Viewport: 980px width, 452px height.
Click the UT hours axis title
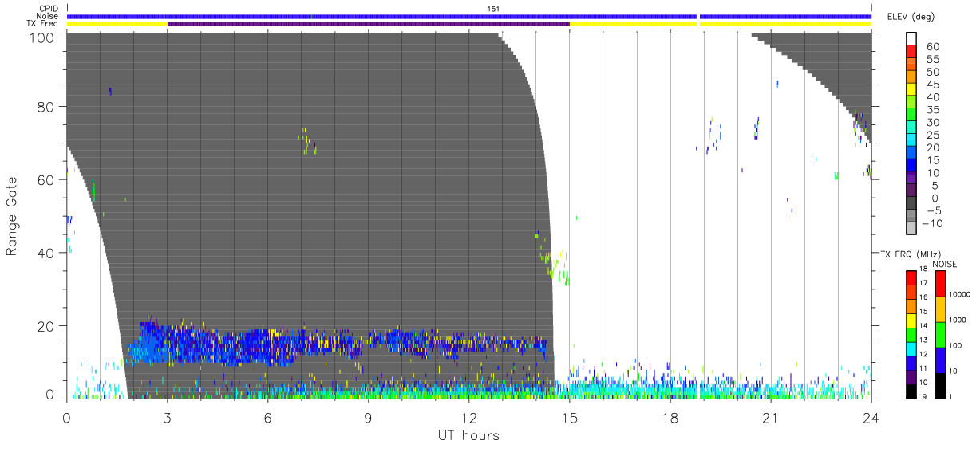[469, 435]
